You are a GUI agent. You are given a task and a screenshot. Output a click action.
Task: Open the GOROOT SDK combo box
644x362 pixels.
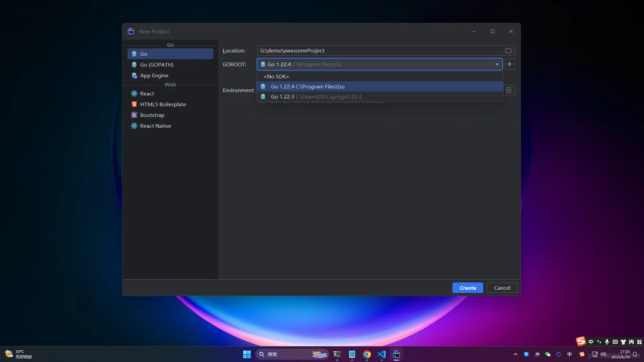point(380,64)
